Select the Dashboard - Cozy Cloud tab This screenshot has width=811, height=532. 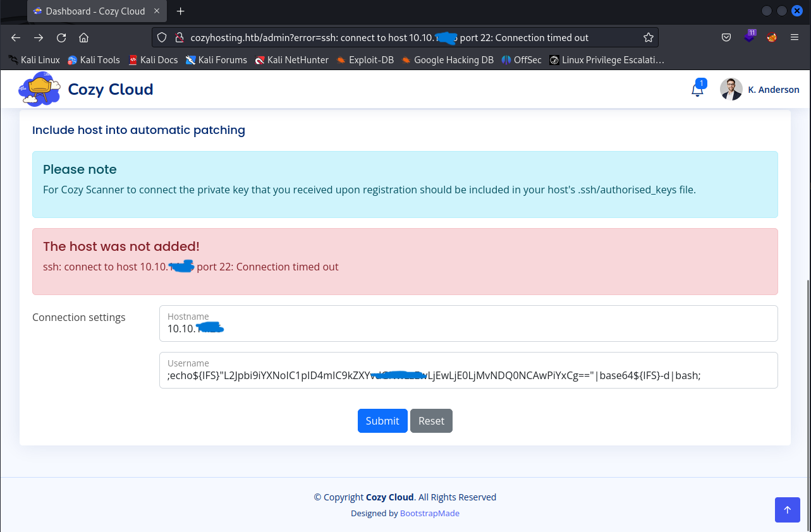pos(95,11)
